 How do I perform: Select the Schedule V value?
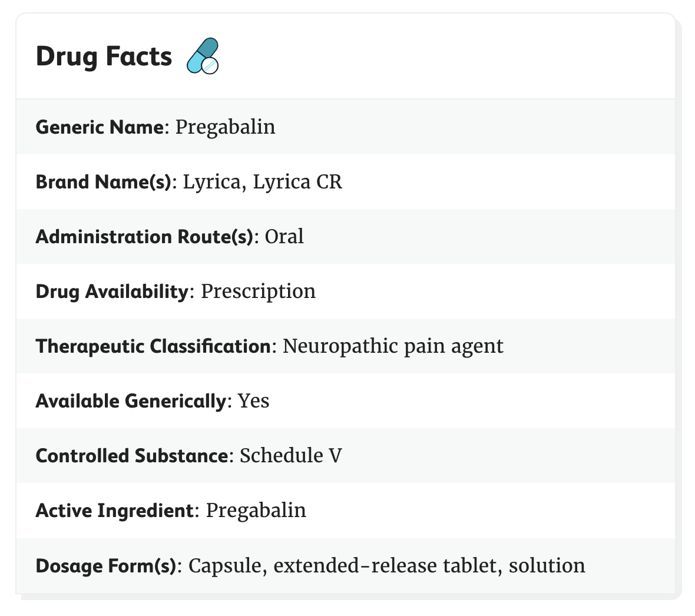point(291,456)
